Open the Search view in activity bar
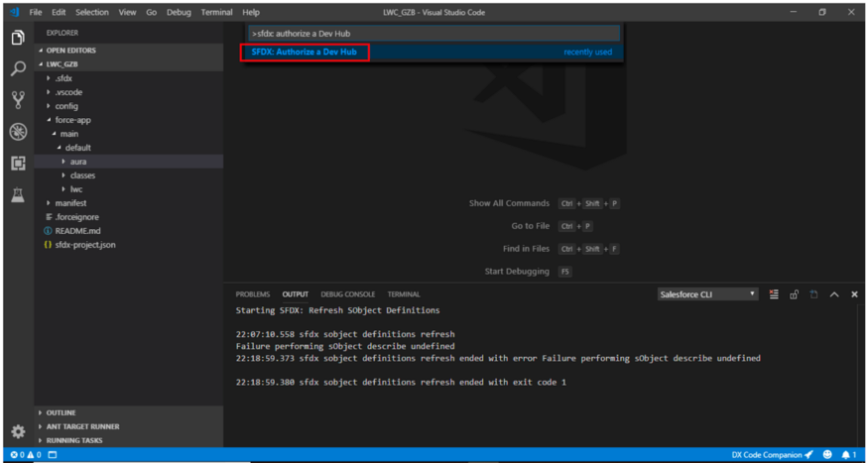This screenshot has height=463, width=868. click(x=18, y=69)
